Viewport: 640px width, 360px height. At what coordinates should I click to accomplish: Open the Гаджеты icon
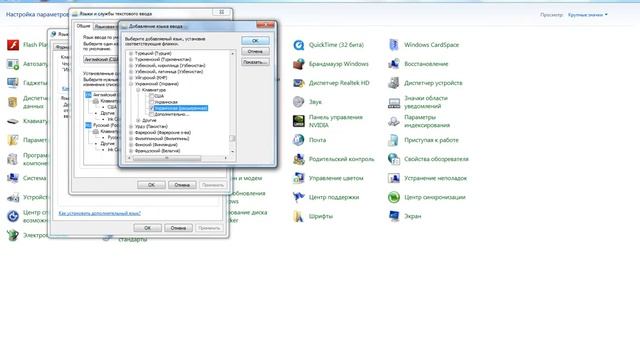pyautogui.click(x=13, y=83)
